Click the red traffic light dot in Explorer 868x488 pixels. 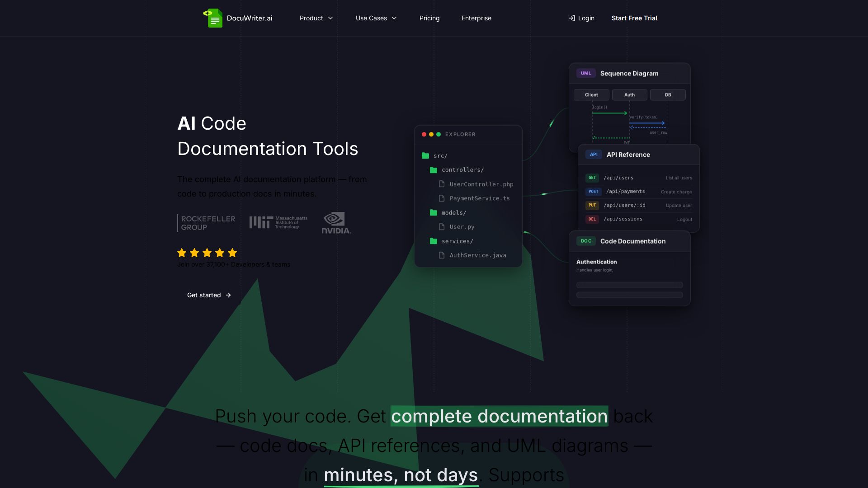pos(423,134)
